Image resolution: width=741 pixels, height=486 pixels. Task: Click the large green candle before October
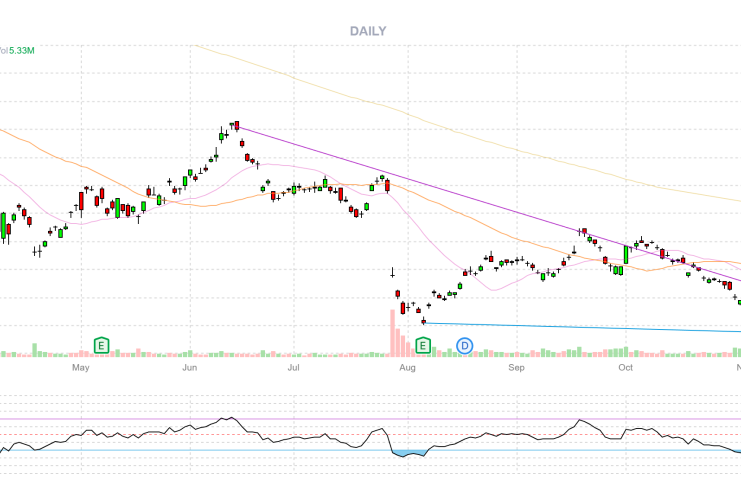pos(626,254)
